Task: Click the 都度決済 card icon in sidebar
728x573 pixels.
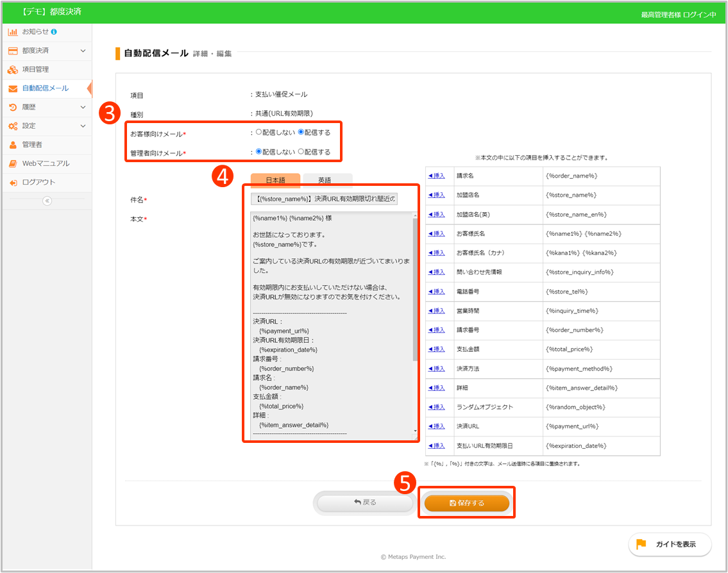Action: tap(13, 51)
